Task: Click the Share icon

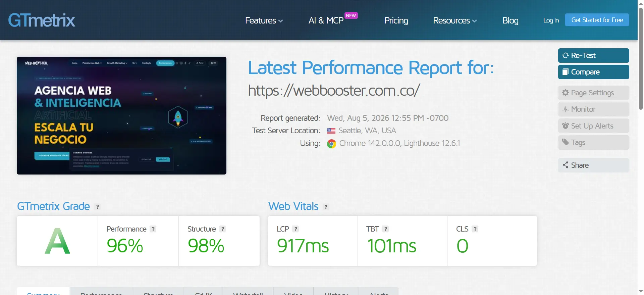Action: [x=566, y=165]
